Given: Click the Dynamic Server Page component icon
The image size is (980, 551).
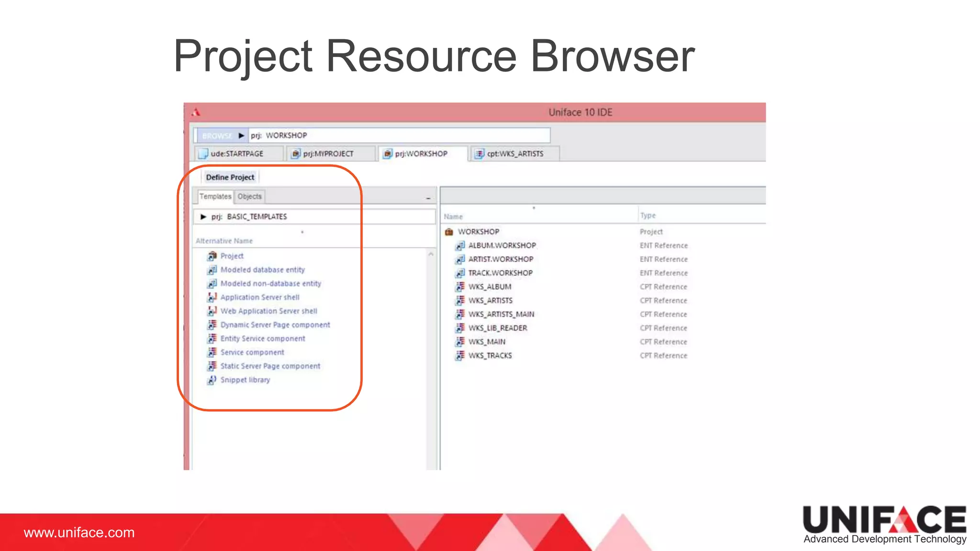Looking at the screenshot, I should [x=212, y=325].
